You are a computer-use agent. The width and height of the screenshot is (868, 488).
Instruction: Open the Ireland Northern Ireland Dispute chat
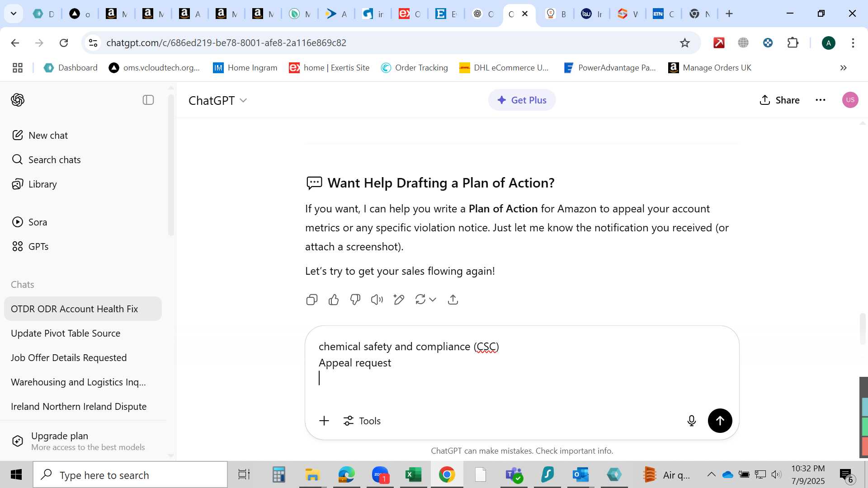tap(83, 406)
